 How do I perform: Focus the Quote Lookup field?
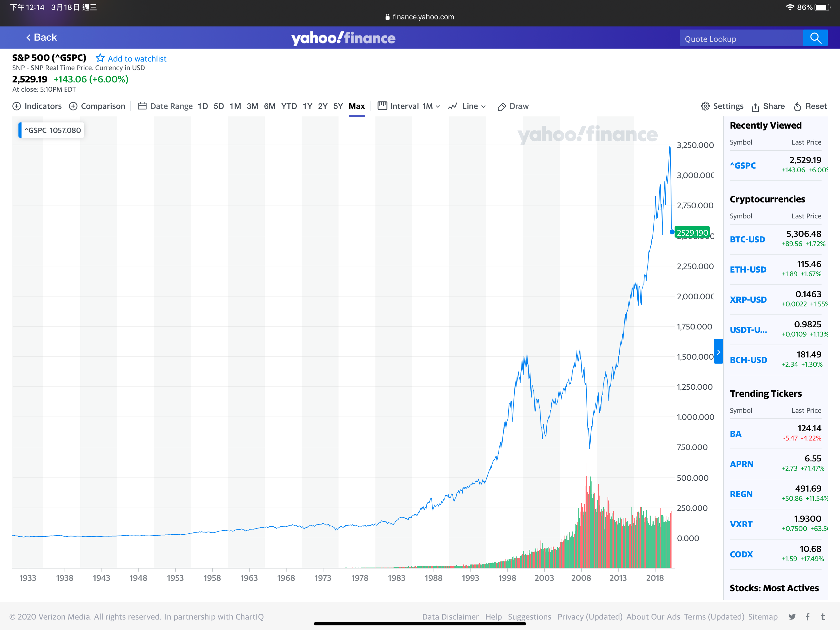(741, 38)
